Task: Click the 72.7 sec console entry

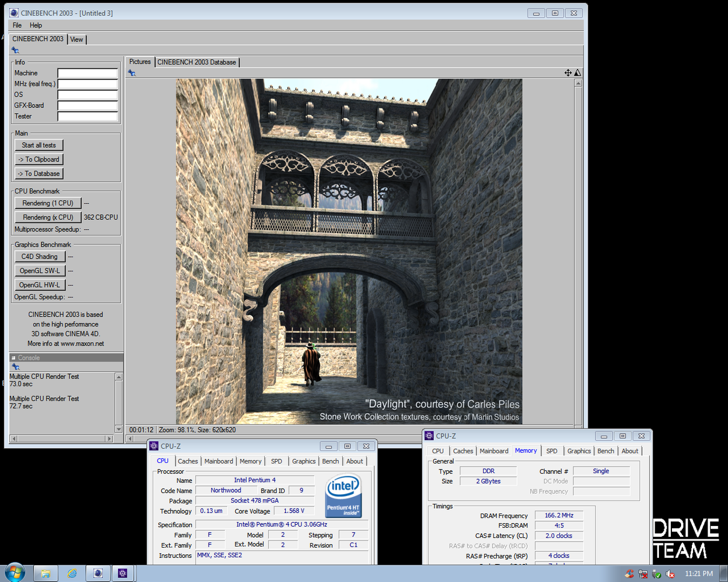Action: (21, 406)
